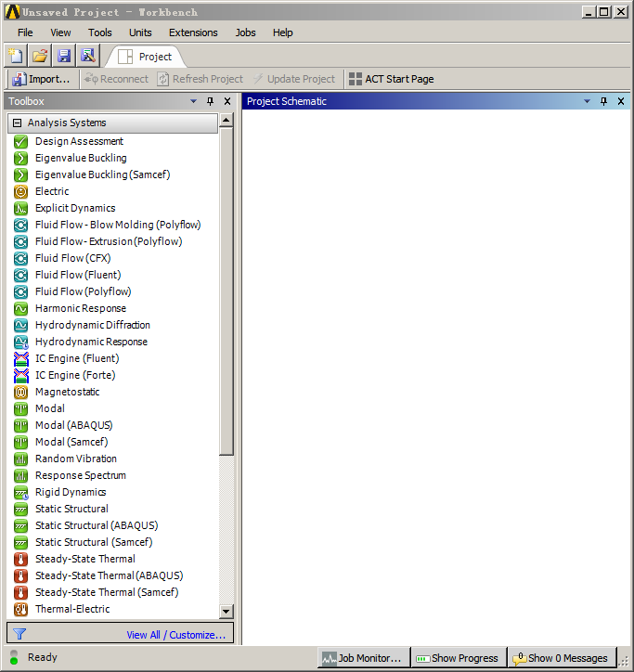The height and width of the screenshot is (672, 634).
Task: Click the Modal system icon
Action: (x=20, y=408)
